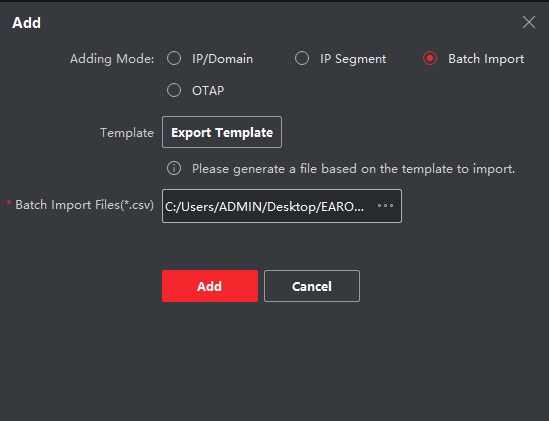Select the Batch Import radio button
The width and height of the screenshot is (549, 421).
coord(430,58)
